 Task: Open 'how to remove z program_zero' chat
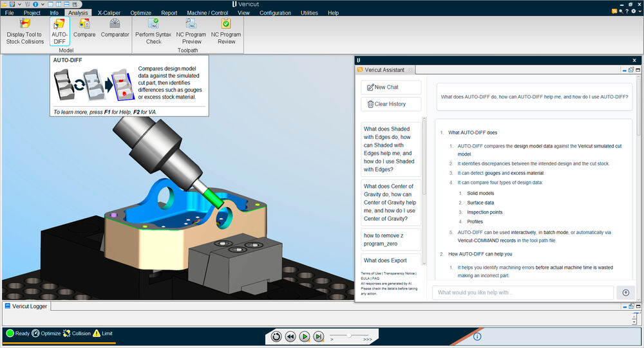click(x=391, y=240)
